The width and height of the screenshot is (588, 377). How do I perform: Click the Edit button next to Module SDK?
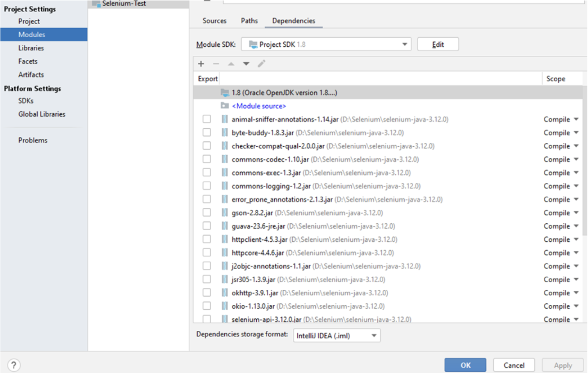click(x=438, y=44)
